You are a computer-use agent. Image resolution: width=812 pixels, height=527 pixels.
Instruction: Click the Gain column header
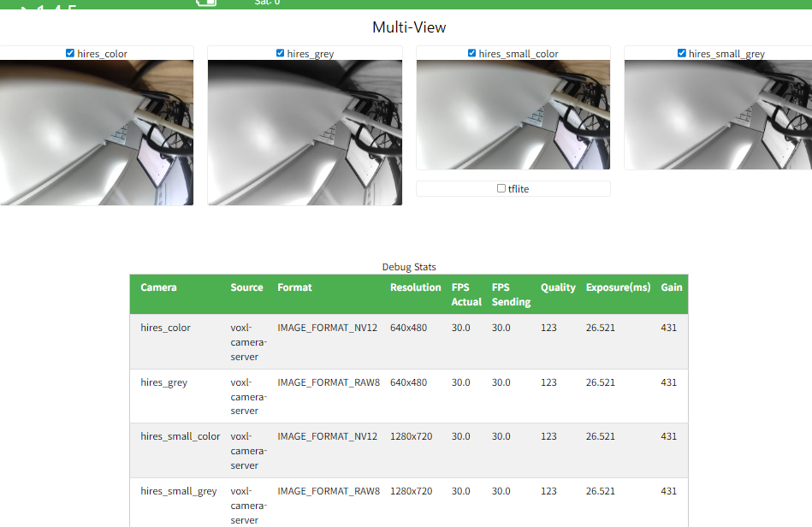tap(671, 287)
